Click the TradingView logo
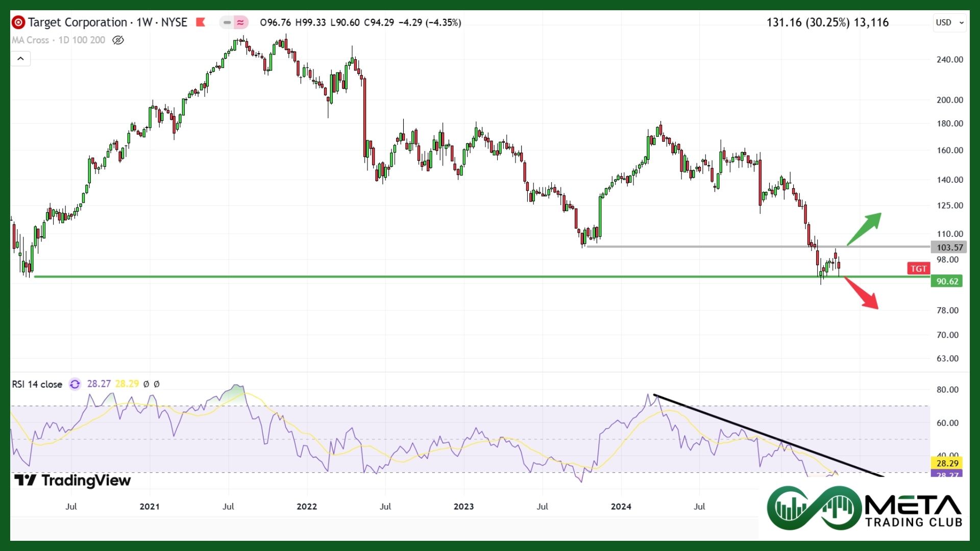 [72, 480]
